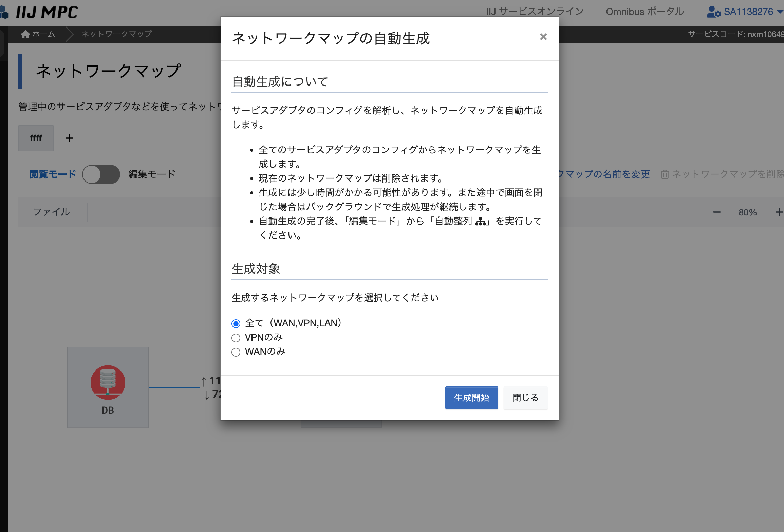Close the dialog with the X icon

coord(543,37)
